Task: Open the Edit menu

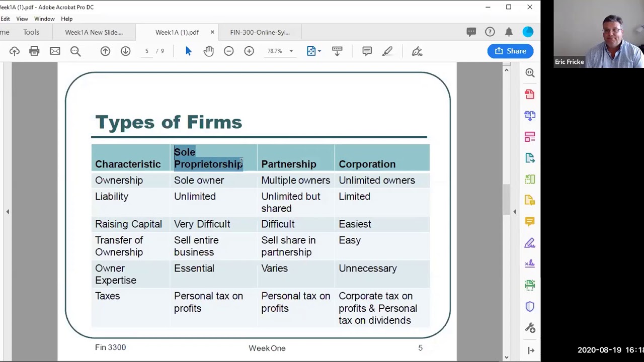Action: point(5,19)
